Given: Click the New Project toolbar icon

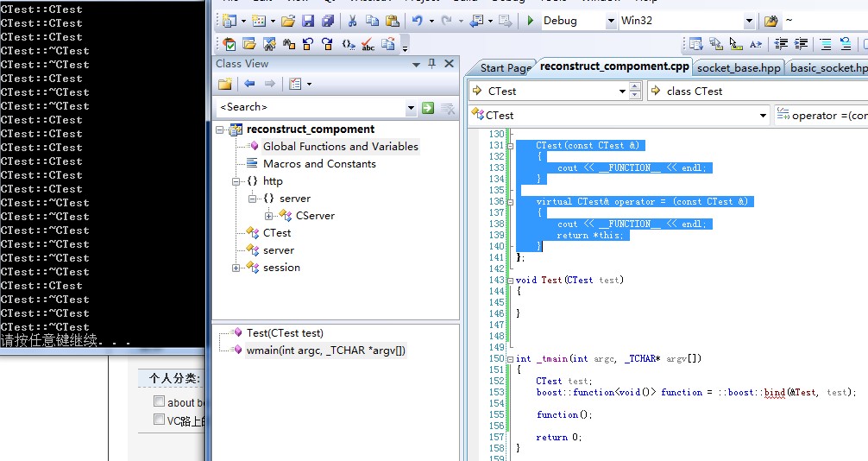Looking at the screenshot, I should (x=230, y=21).
